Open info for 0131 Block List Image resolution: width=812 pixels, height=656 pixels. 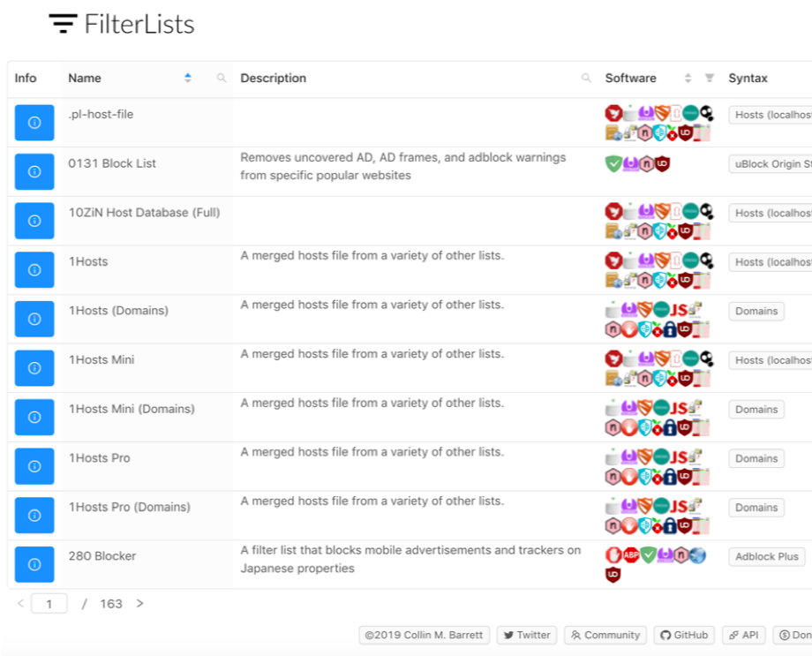point(34,172)
